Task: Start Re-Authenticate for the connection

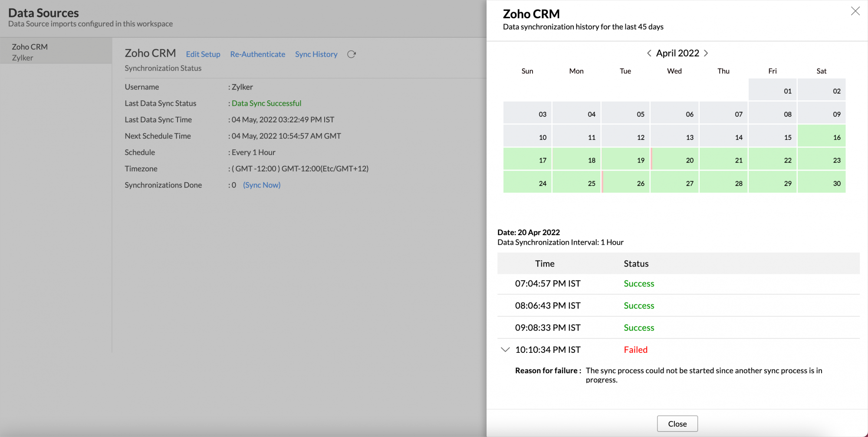Action: point(257,54)
